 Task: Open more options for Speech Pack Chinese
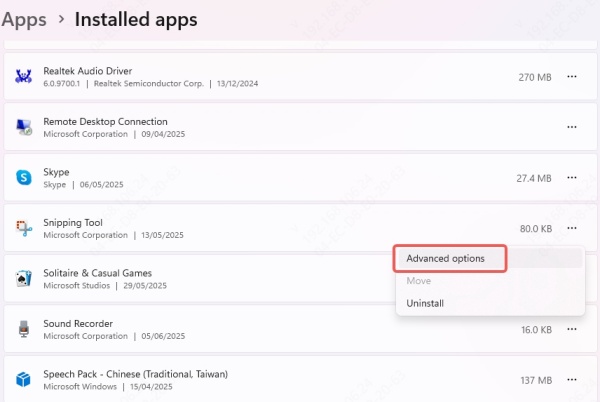click(572, 379)
